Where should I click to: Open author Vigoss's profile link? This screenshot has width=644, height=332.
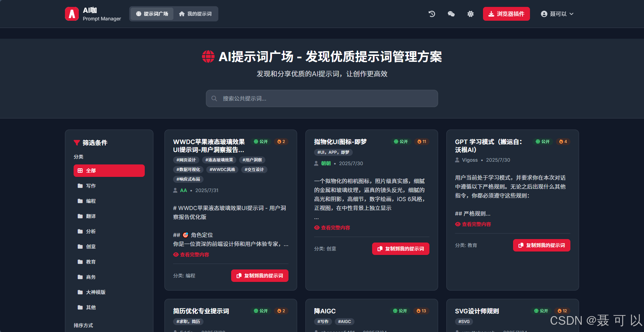coord(470,160)
